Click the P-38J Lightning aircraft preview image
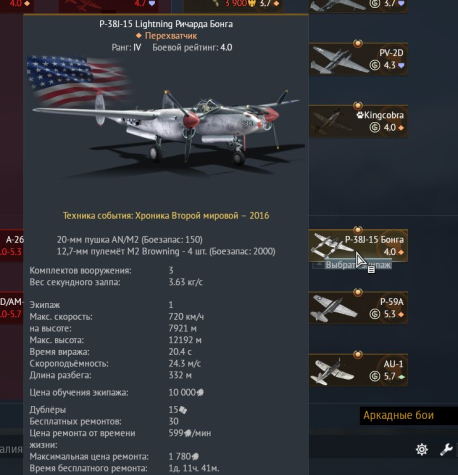 (x=167, y=128)
